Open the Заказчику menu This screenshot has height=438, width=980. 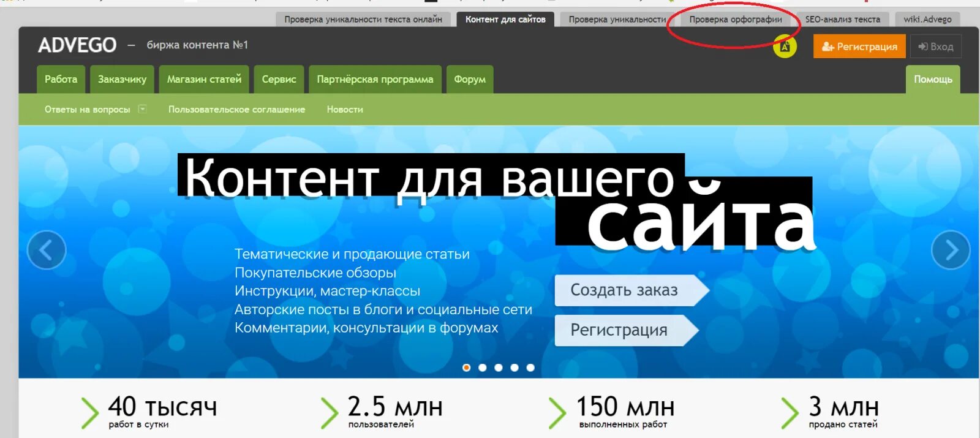[123, 80]
